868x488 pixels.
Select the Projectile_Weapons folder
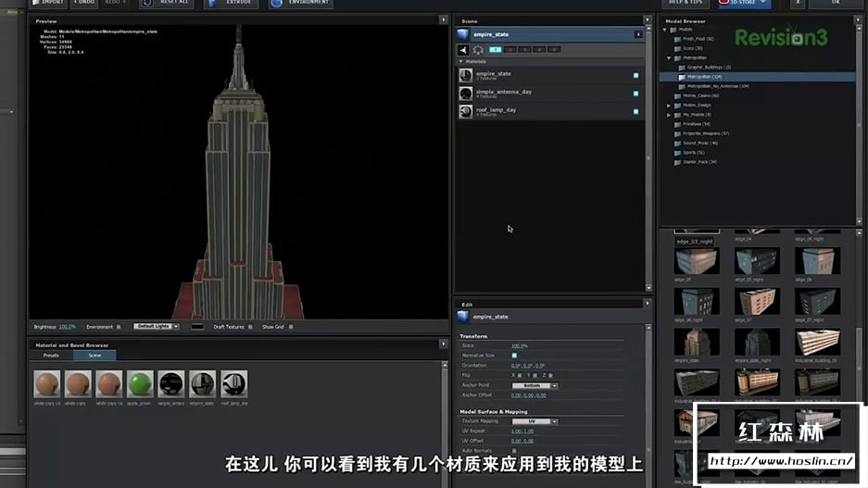click(701, 133)
